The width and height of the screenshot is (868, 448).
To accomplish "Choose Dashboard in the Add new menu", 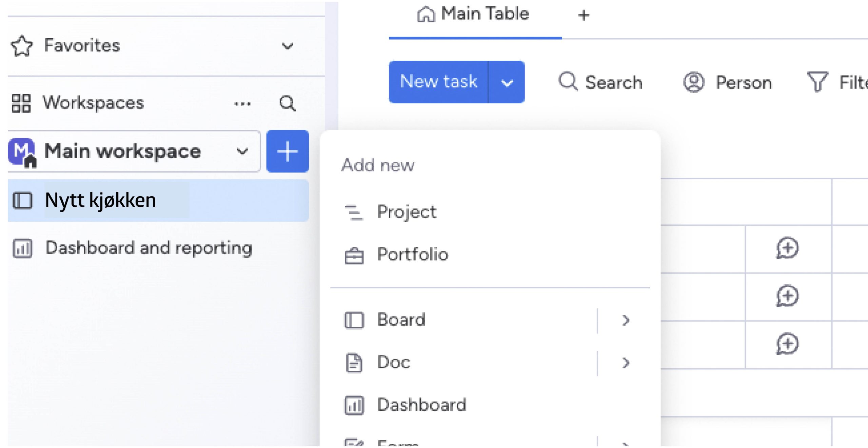I will (x=421, y=405).
